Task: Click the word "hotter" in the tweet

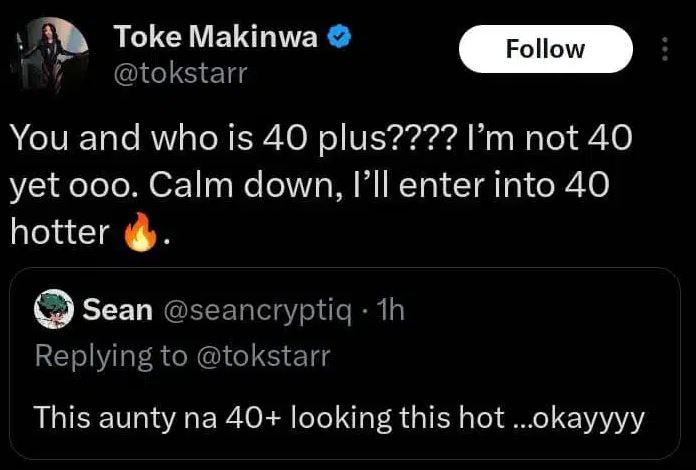Action: [x=59, y=232]
